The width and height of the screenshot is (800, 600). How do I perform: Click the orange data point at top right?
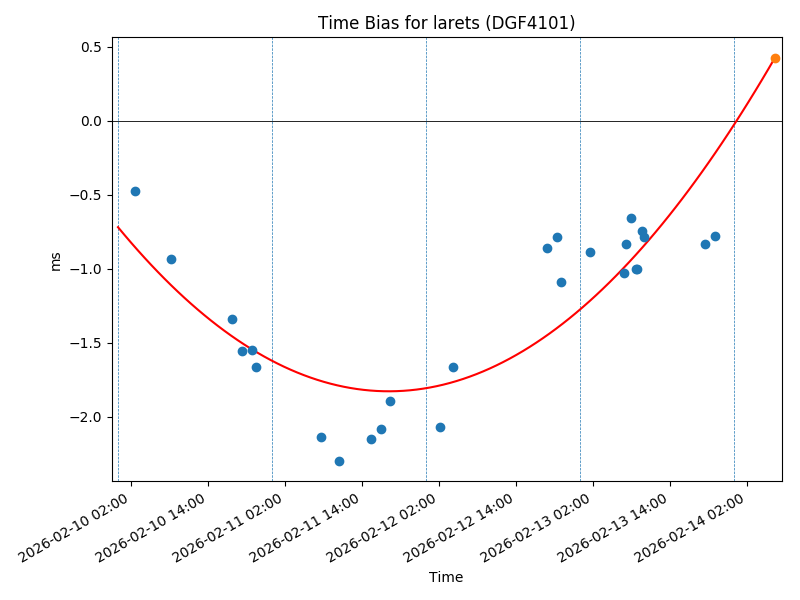775,58
